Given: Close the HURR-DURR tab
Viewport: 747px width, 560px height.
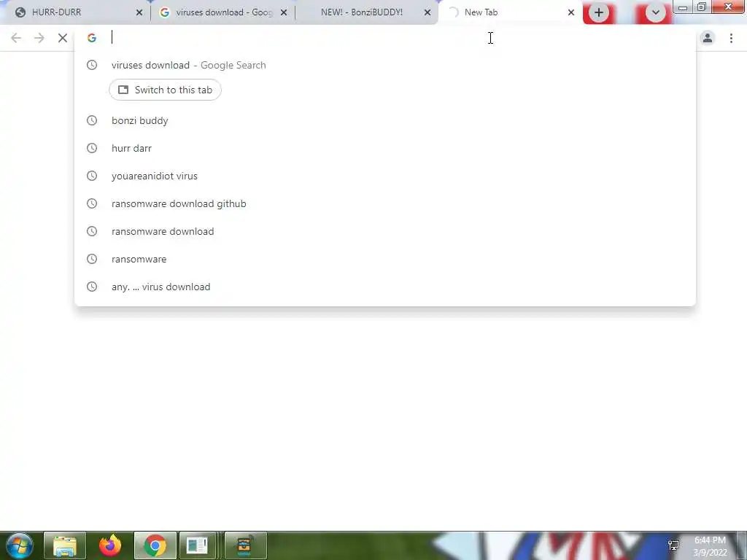Looking at the screenshot, I should tap(139, 13).
